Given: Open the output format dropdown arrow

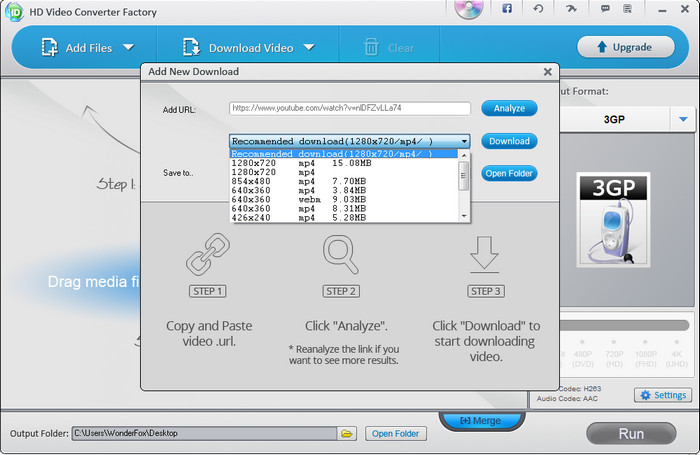Looking at the screenshot, I should tap(683, 119).
